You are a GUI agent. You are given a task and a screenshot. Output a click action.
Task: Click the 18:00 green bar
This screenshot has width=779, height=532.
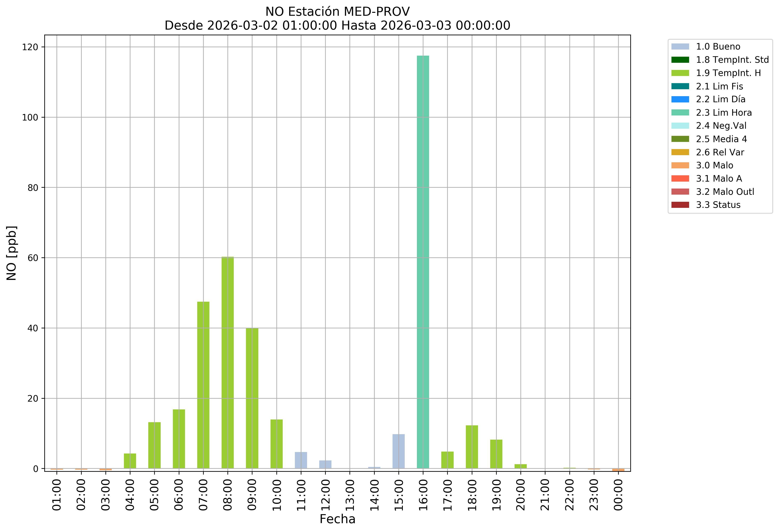pyautogui.click(x=472, y=447)
